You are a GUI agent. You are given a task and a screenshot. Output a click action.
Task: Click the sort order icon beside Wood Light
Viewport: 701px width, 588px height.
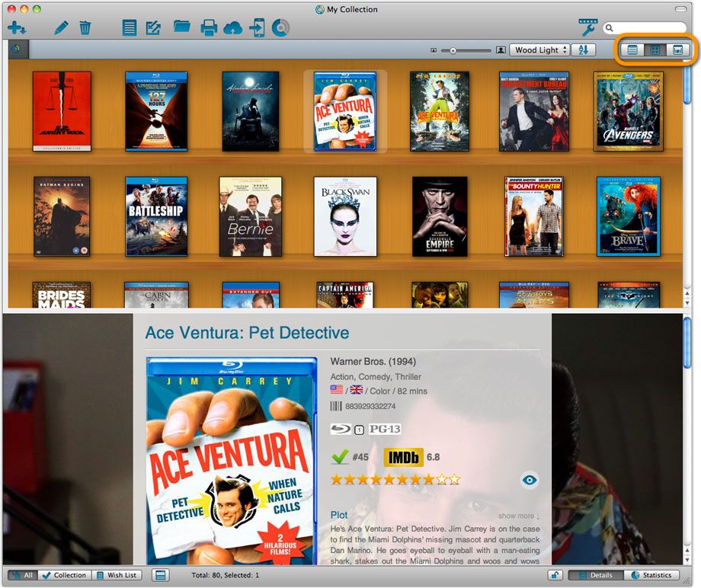coord(583,50)
